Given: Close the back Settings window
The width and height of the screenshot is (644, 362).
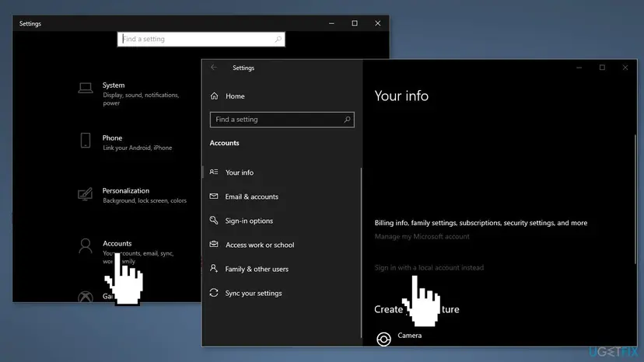Looking at the screenshot, I should point(378,23).
